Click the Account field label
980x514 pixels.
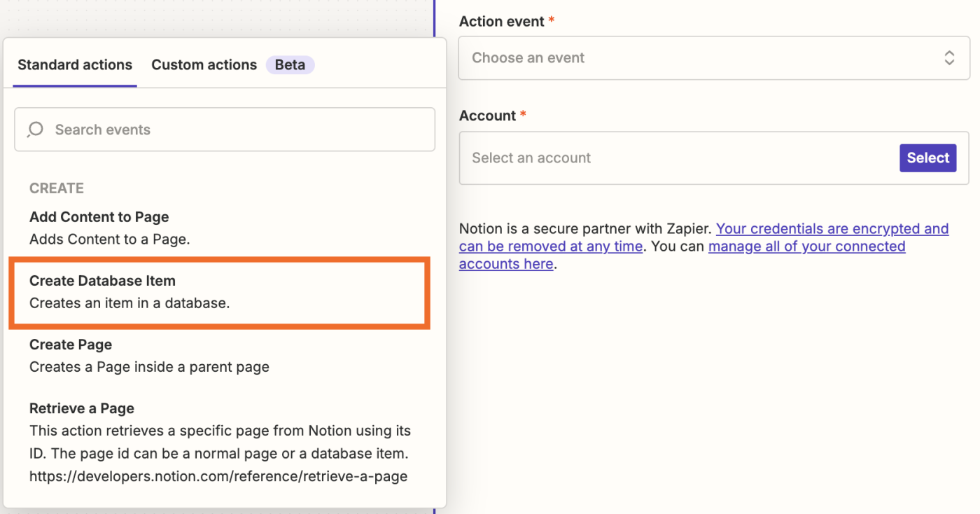pyautogui.click(x=488, y=116)
